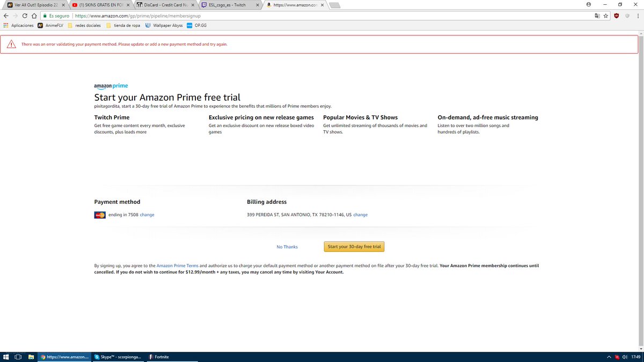The height and width of the screenshot is (362, 644).
Task: Click the Twitch Prime heading
Action: (x=112, y=117)
